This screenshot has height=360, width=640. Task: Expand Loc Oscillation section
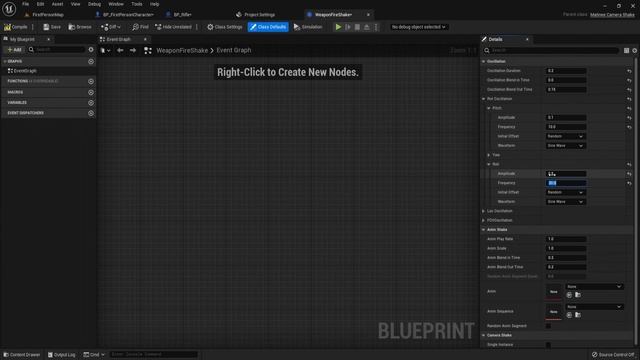click(484, 211)
